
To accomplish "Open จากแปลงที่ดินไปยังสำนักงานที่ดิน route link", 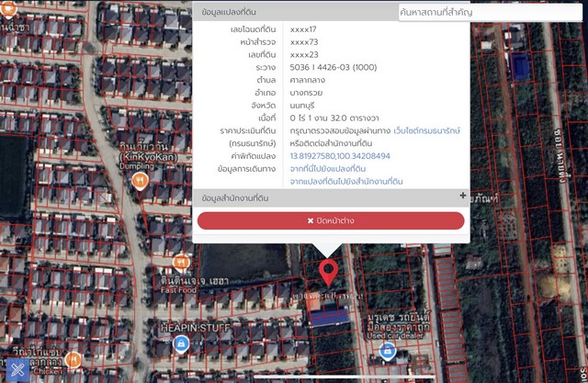I will click(x=345, y=182).
